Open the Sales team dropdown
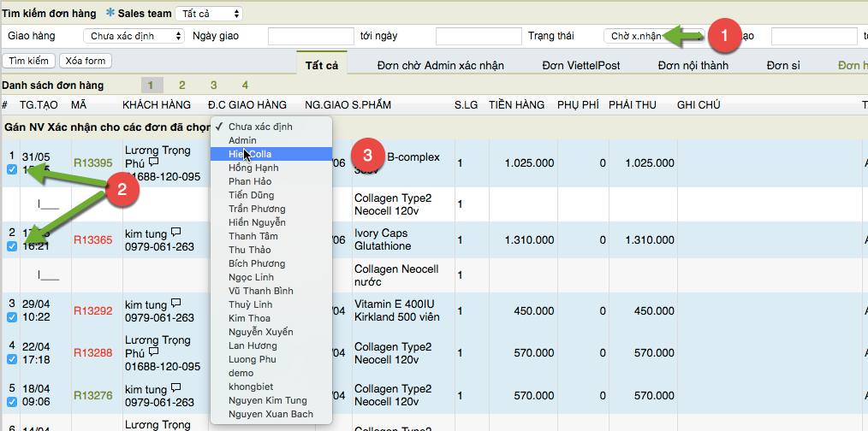The width and height of the screenshot is (868, 431). [x=209, y=14]
